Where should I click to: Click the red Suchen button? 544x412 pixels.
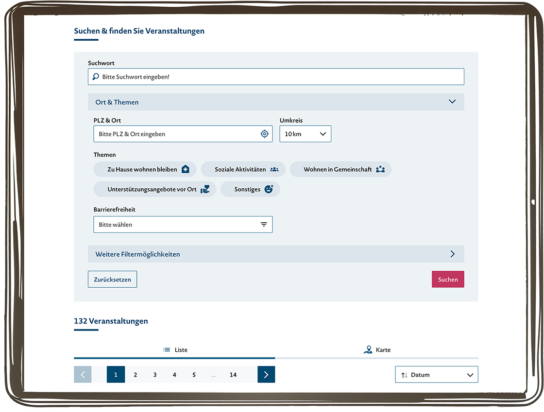pos(448,279)
